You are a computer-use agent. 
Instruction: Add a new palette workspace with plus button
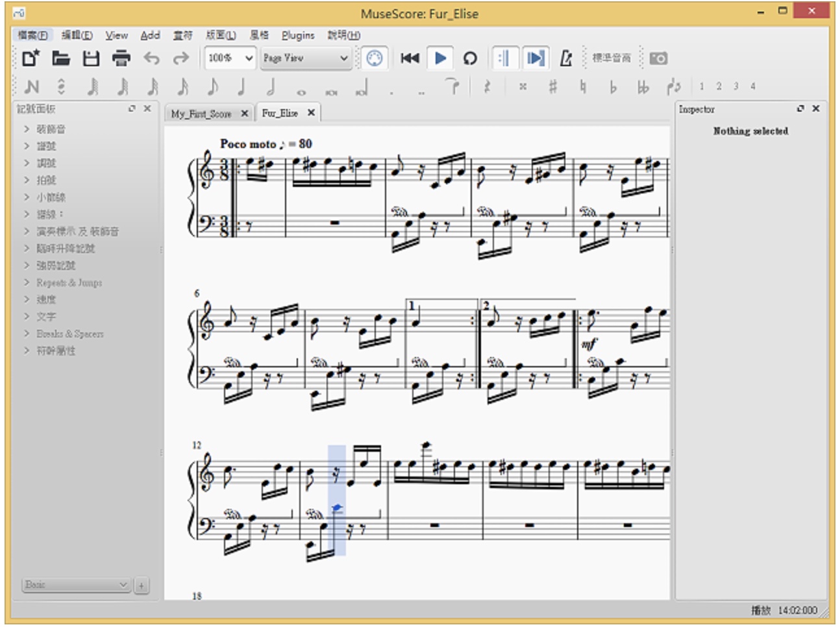click(141, 585)
